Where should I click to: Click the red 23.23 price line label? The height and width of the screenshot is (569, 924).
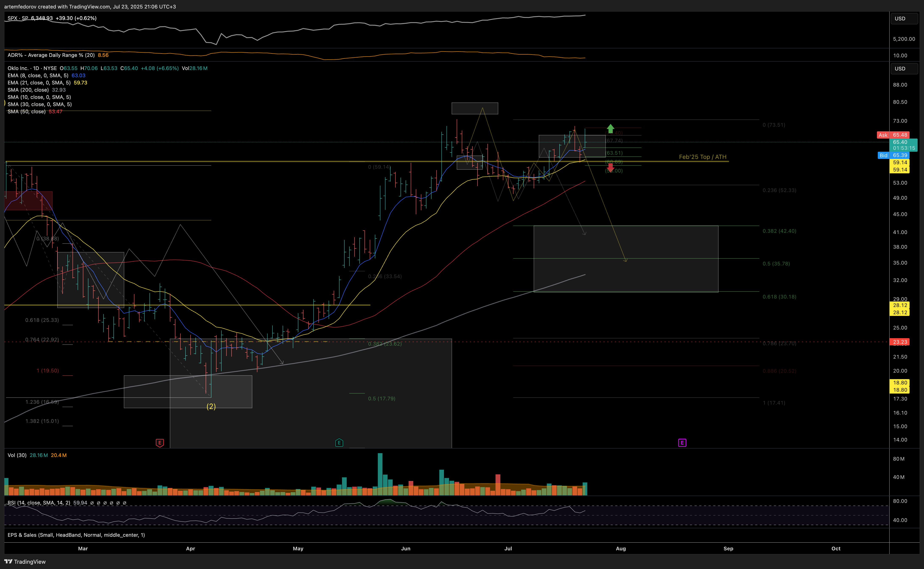pos(900,342)
